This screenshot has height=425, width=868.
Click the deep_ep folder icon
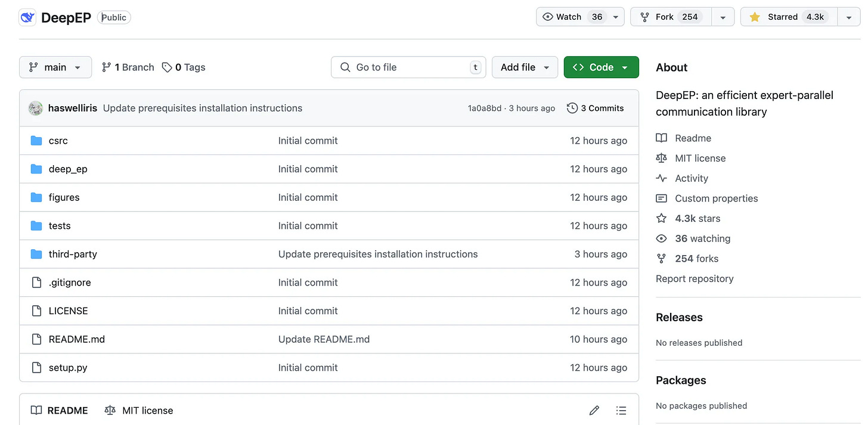point(36,169)
